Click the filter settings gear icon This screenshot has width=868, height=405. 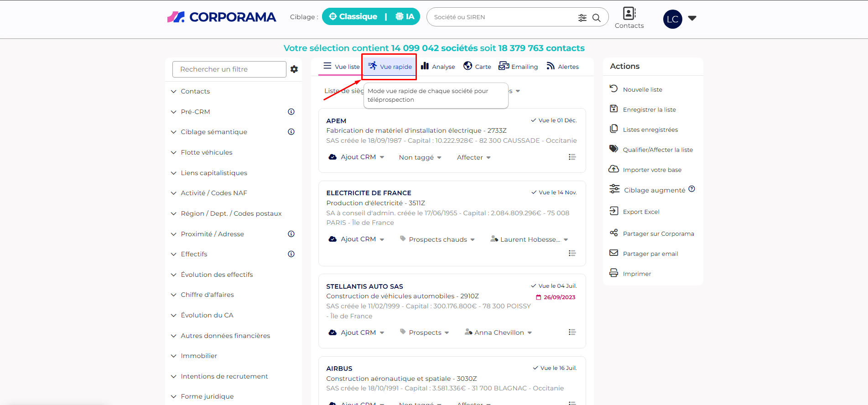click(x=294, y=69)
